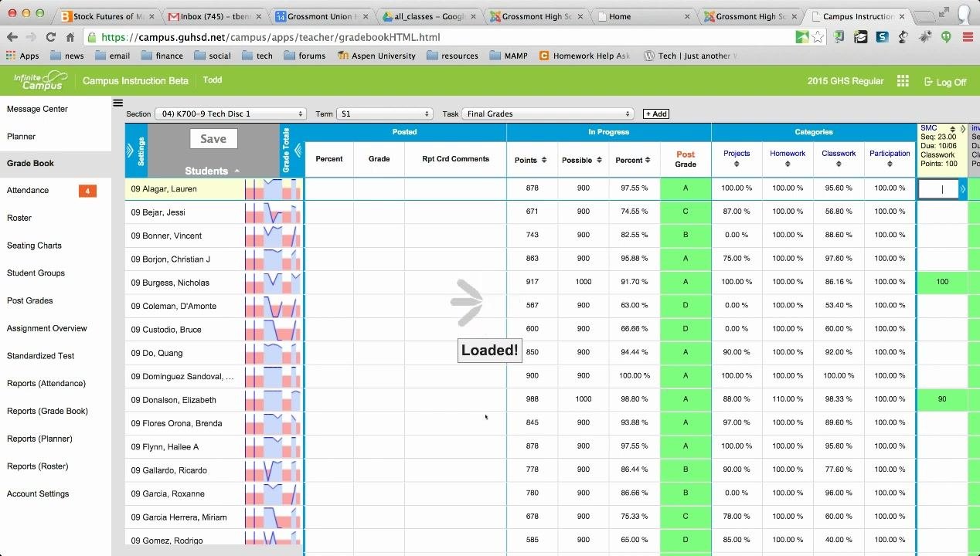Click Log Off
This screenshot has height=556, width=980.
point(944,82)
